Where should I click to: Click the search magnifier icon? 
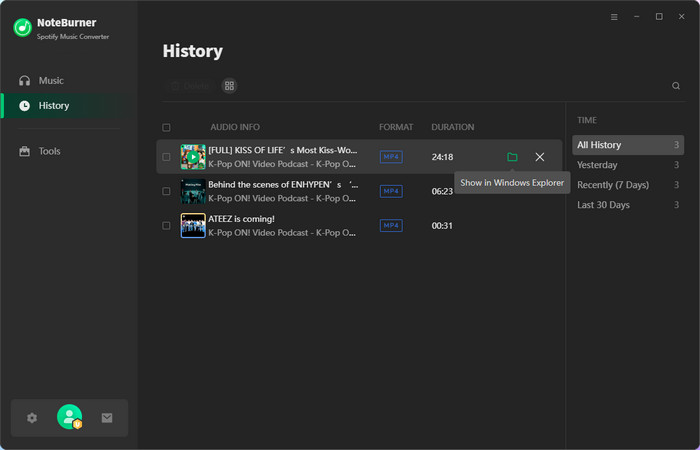pos(676,86)
